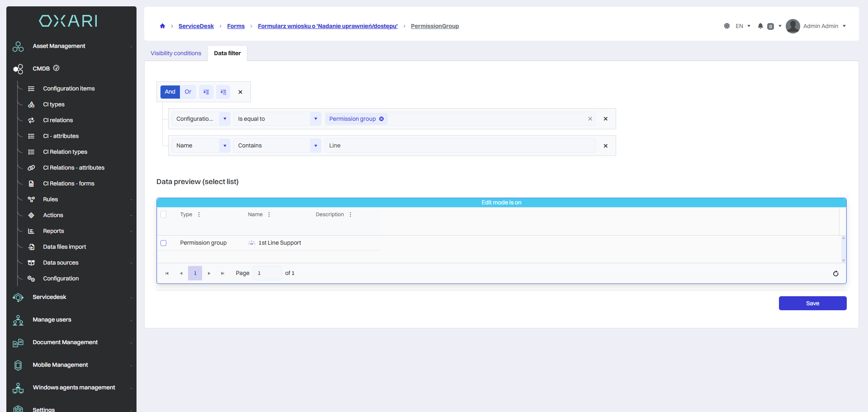Open the settings gear icon in header
Image resolution: width=868 pixels, height=412 pixels.
point(727,26)
